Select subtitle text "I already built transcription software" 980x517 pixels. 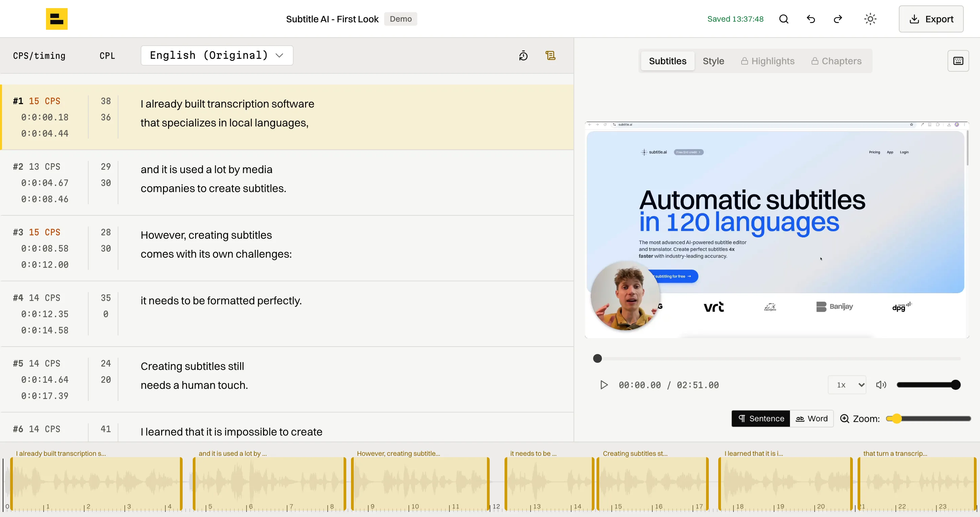tap(227, 104)
